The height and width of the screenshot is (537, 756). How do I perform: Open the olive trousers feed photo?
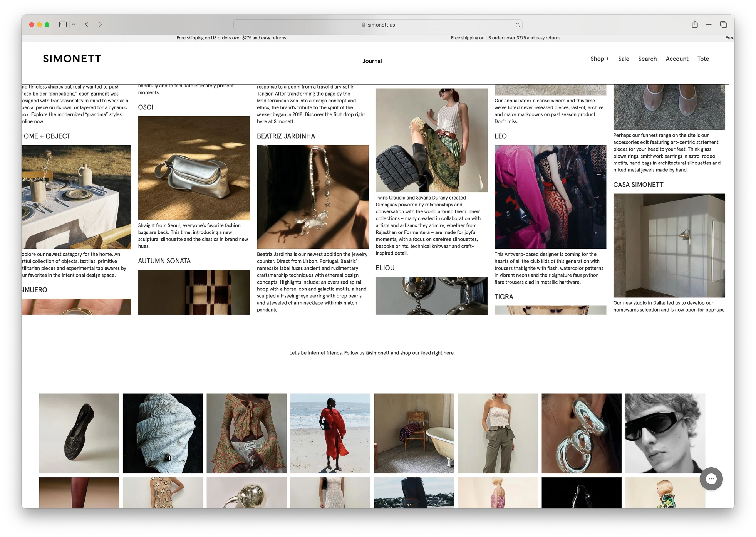(x=498, y=433)
